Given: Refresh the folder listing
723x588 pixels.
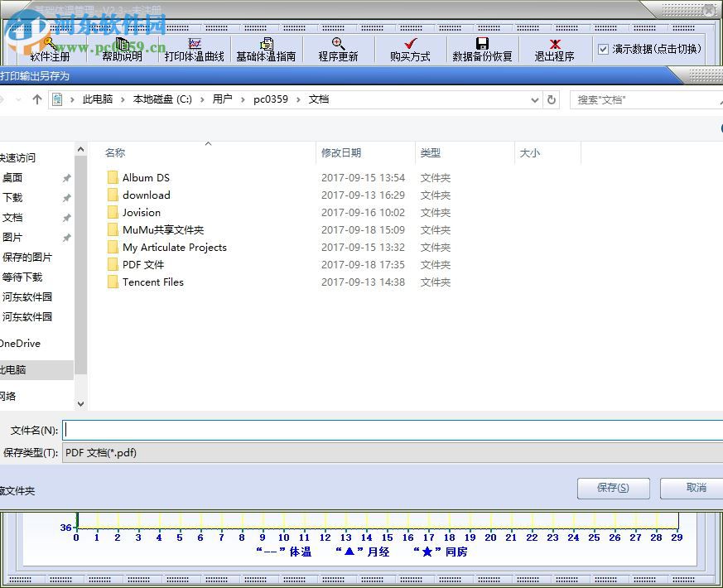Looking at the screenshot, I should coord(551,99).
